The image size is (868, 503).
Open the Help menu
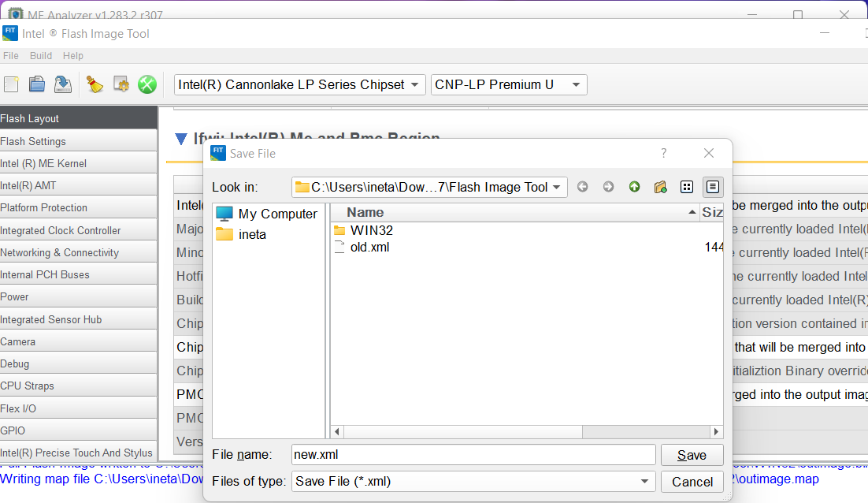click(72, 55)
